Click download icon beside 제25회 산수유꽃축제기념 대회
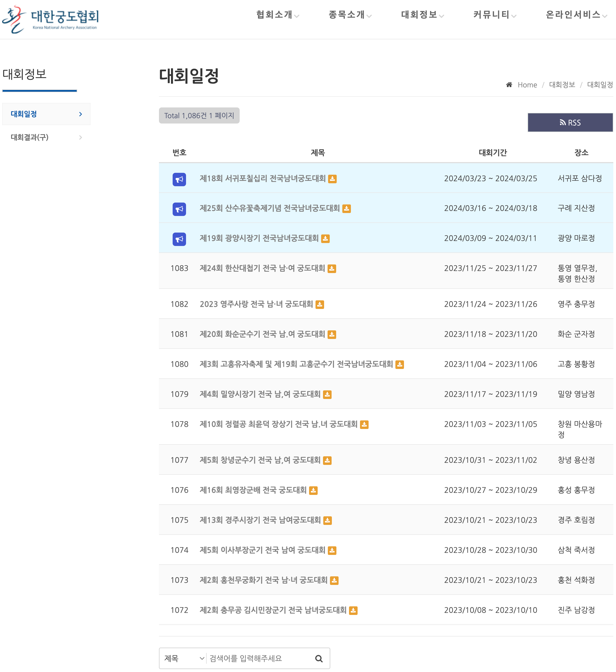 pyautogui.click(x=346, y=209)
